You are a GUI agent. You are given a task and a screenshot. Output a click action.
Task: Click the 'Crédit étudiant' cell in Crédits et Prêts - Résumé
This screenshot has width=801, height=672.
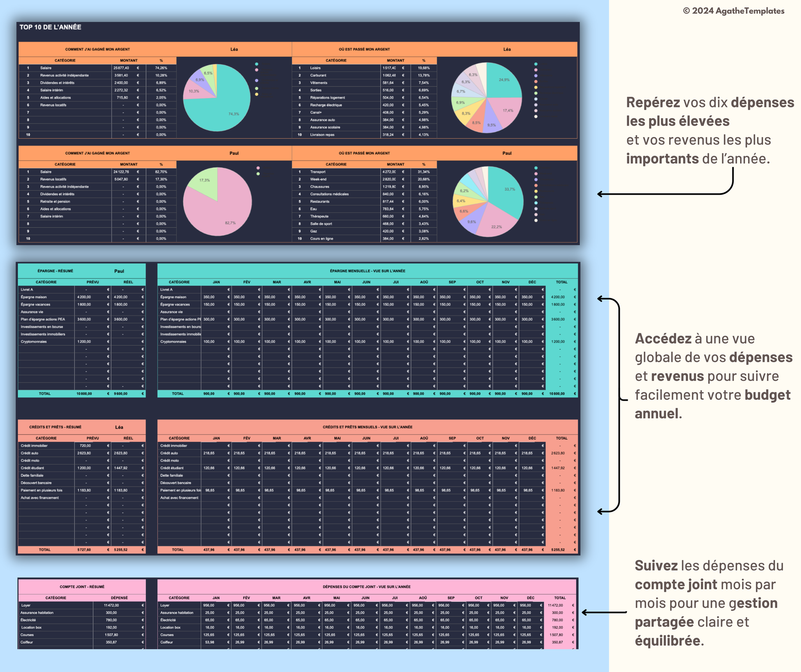(33, 468)
